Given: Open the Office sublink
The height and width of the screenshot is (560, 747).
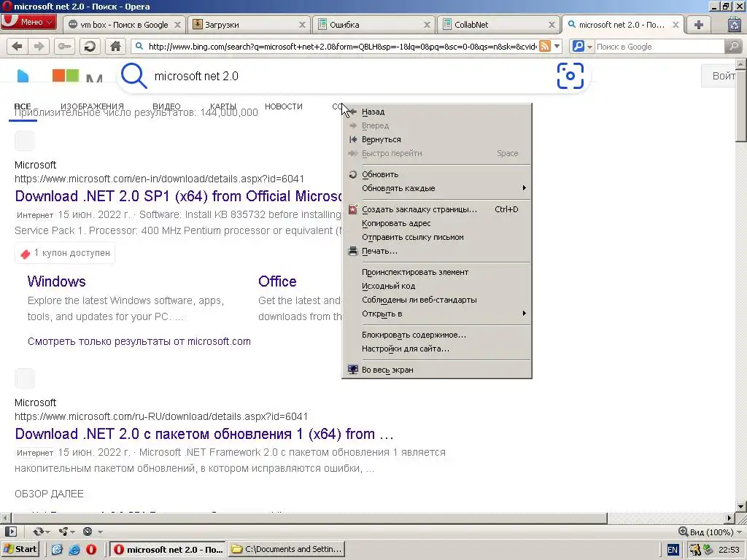Looking at the screenshot, I should tap(277, 281).
